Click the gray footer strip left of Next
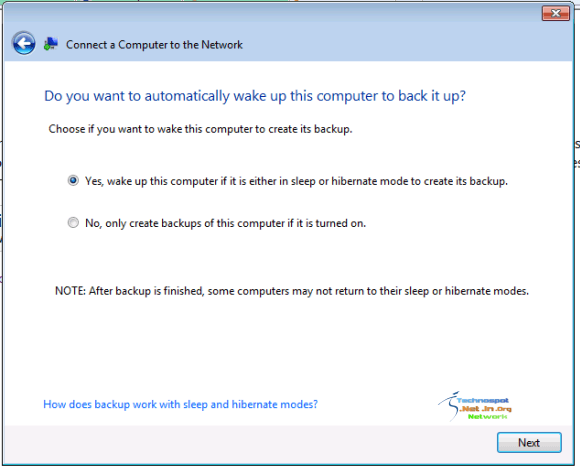Screen dimensions: 580x471 point(248,443)
